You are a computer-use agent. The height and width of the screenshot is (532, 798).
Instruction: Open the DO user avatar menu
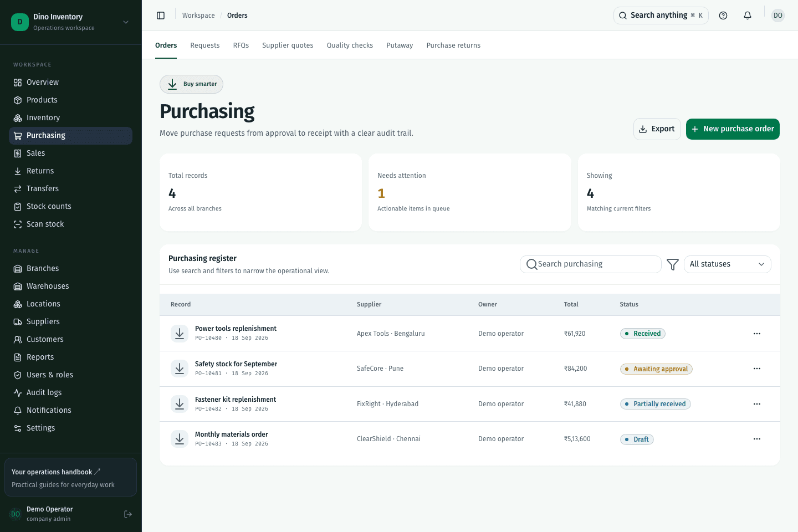click(778, 16)
